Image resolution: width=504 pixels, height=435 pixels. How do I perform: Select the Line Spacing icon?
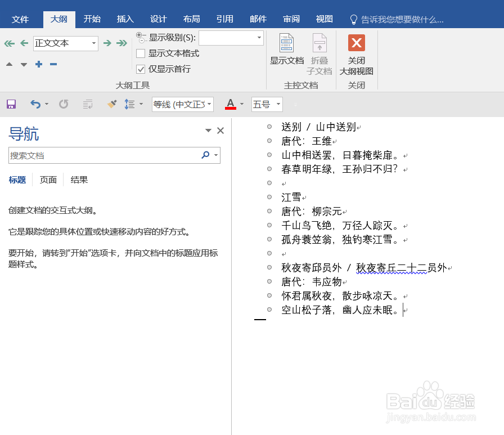tap(131, 104)
